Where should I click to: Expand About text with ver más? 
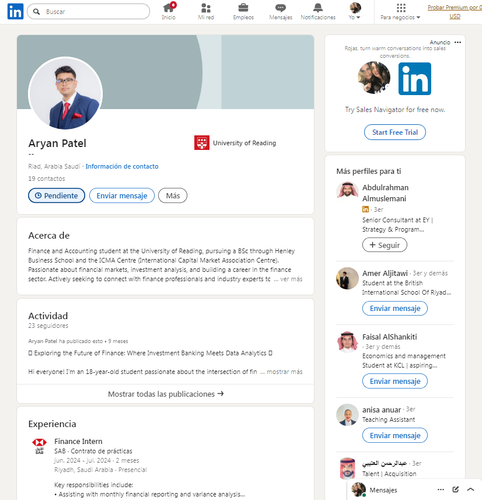pyautogui.click(x=291, y=279)
